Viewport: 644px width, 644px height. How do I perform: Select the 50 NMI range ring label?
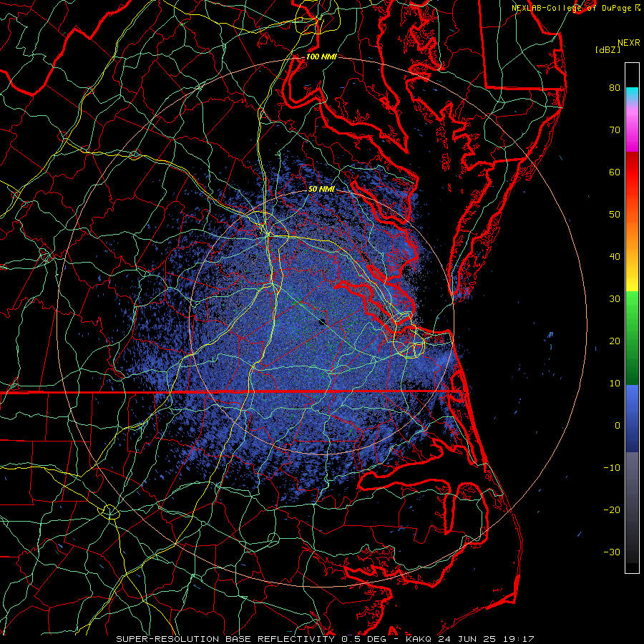(321, 190)
